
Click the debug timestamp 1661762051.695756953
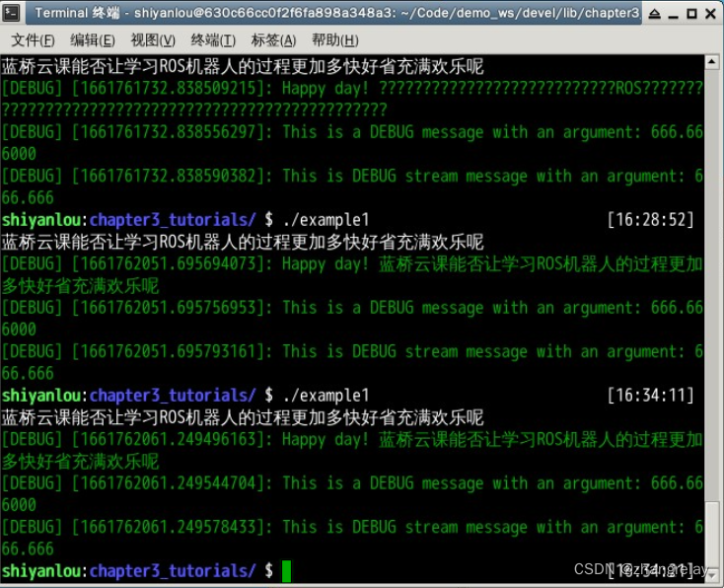coord(168,307)
